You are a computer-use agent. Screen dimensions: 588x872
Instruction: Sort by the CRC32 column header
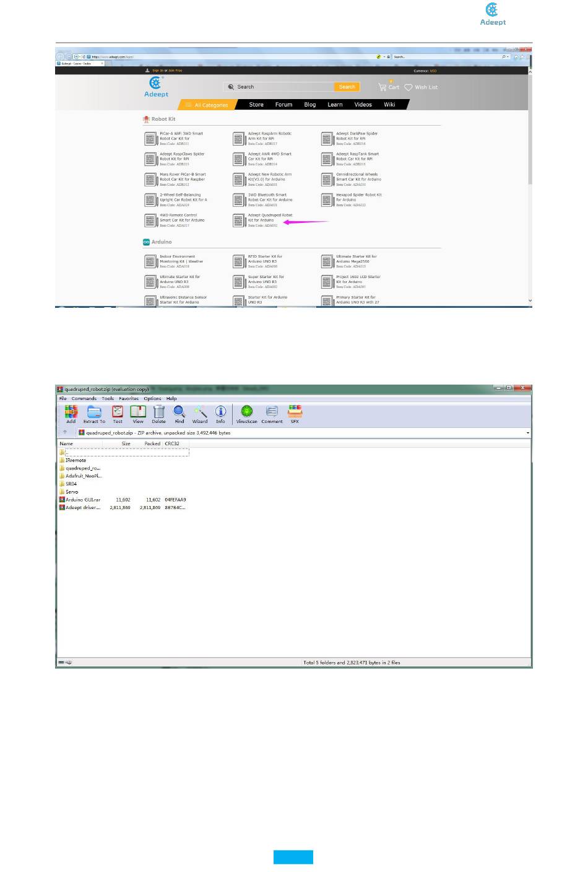point(172,443)
